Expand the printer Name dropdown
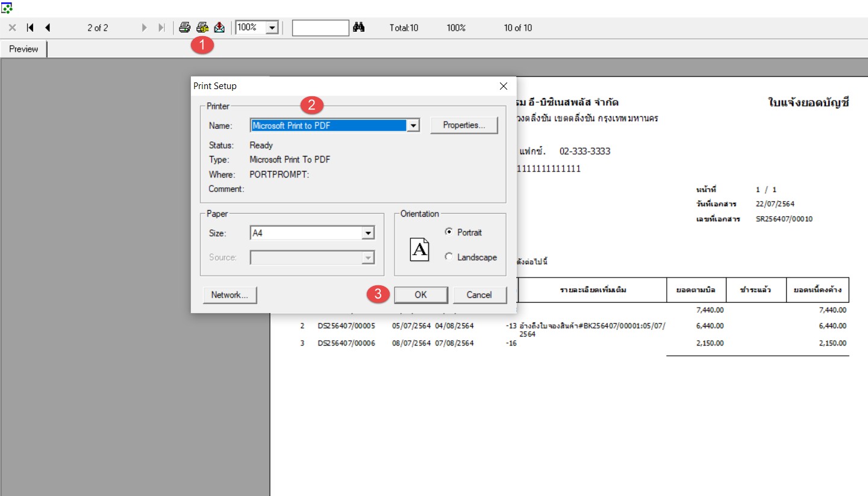Image resolution: width=868 pixels, height=496 pixels. [413, 126]
